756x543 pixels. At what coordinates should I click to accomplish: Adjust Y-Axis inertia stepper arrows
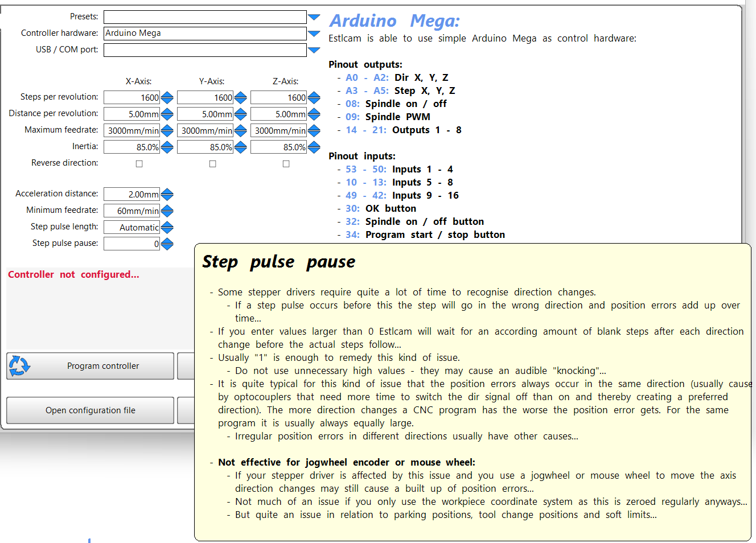[240, 147]
